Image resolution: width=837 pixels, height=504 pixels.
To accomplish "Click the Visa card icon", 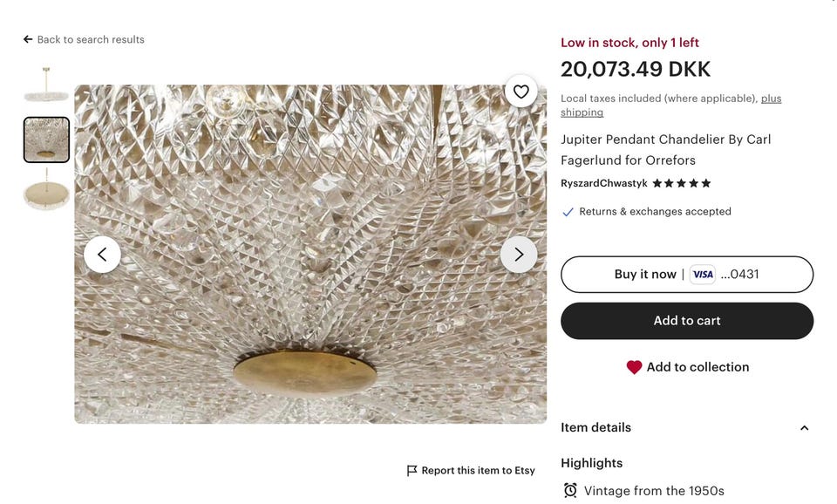I will [703, 275].
